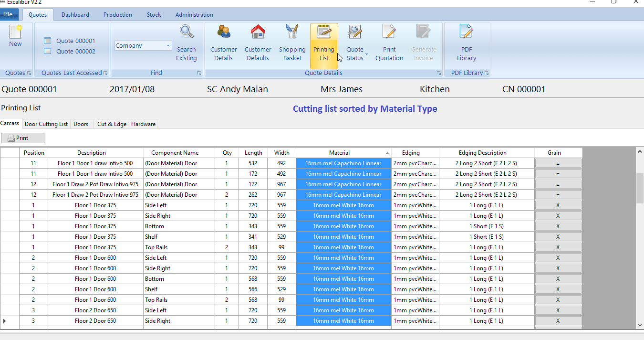Select the Doors tab
Image resolution: width=644 pixels, height=340 pixels.
click(81, 124)
